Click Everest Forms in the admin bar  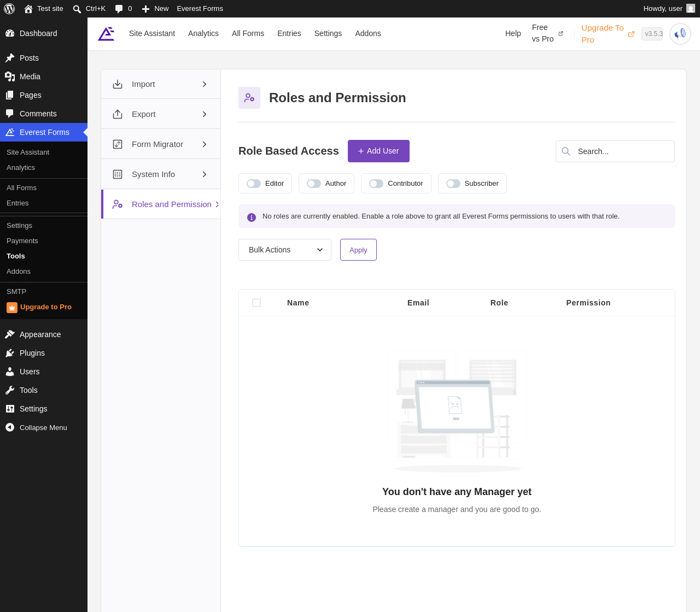click(x=200, y=9)
